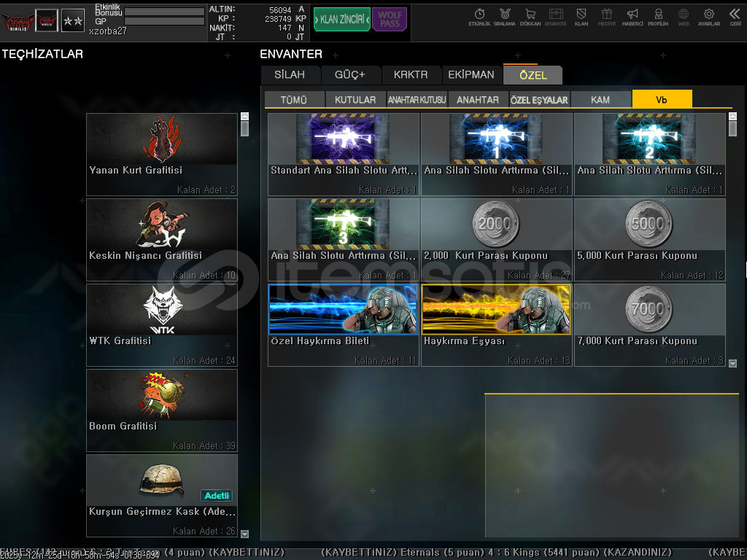Select the ANAHTAR sub-tab
The image size is (747, 560).
click(478, 99)
